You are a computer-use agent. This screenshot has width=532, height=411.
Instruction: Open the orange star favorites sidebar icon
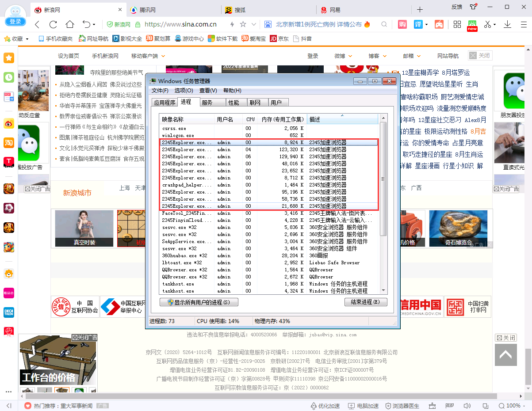[x=9, y=57]
